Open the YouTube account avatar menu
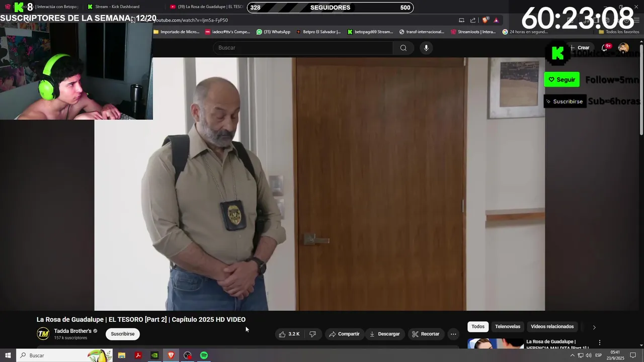 coord(623,48)
